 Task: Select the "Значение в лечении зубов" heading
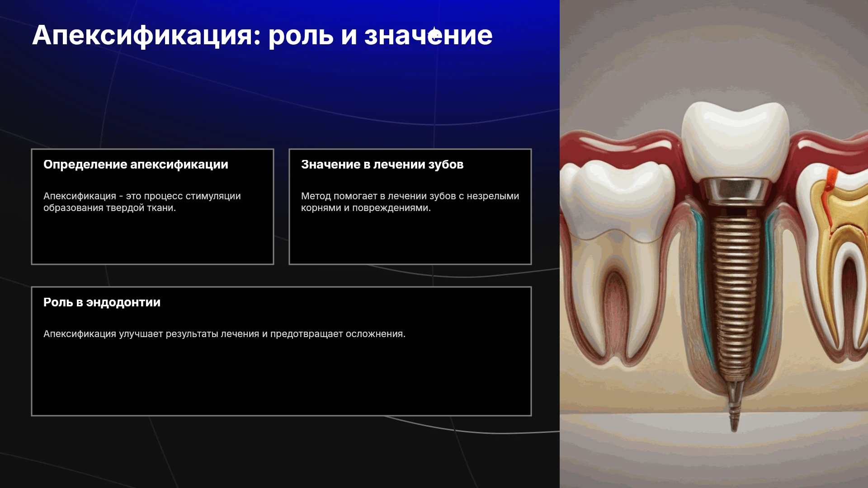[x=382, y=164]
